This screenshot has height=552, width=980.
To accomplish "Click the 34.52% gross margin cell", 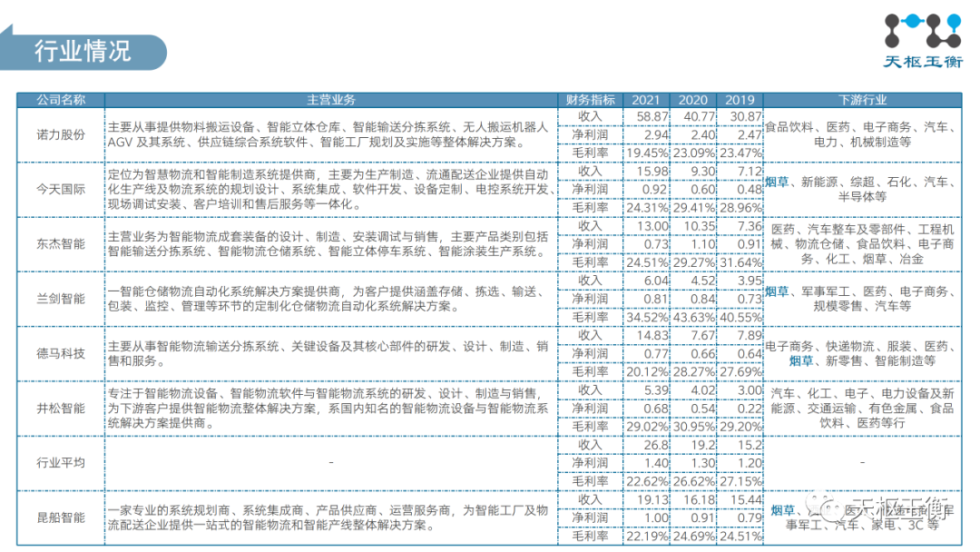I will [x=647, y=318].
